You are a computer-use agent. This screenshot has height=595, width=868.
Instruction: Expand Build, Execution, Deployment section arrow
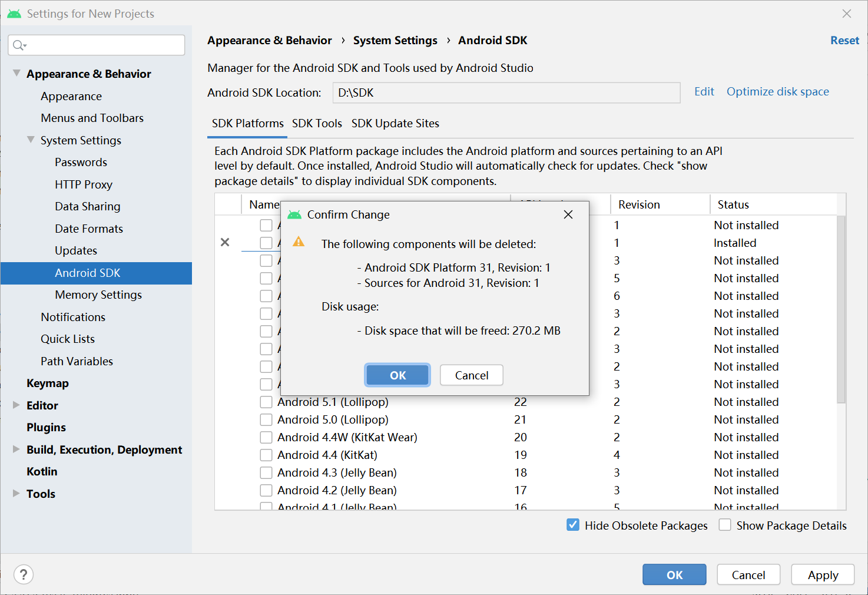tap(16, 449)
